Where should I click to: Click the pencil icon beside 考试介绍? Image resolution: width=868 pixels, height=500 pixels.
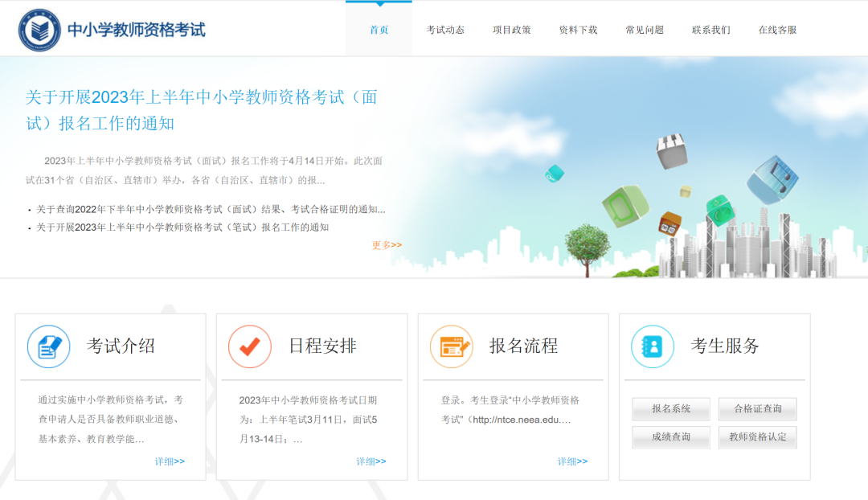coord(48,346)
